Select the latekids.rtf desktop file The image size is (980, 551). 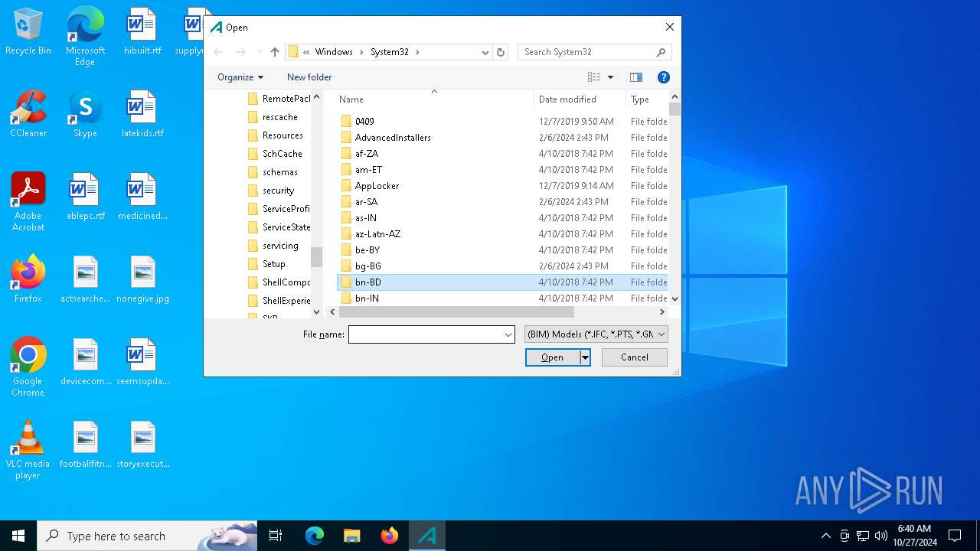142,115
